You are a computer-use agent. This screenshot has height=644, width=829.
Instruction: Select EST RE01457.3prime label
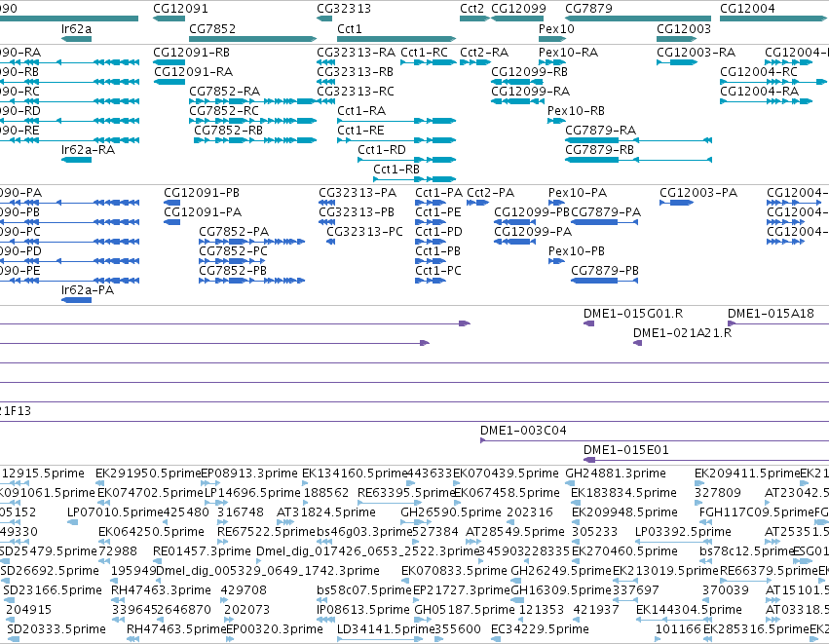click(x=202, y=551)
